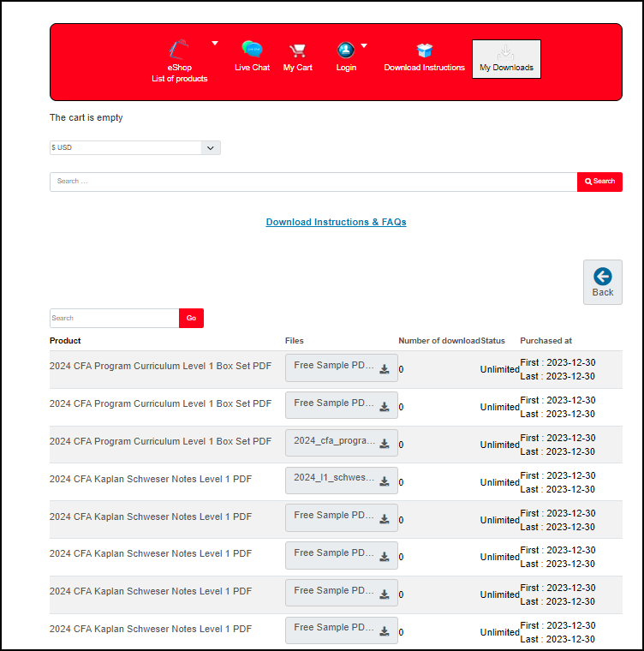
Task: Click the Live Chat bubble icon
Action: coord(252,51)
